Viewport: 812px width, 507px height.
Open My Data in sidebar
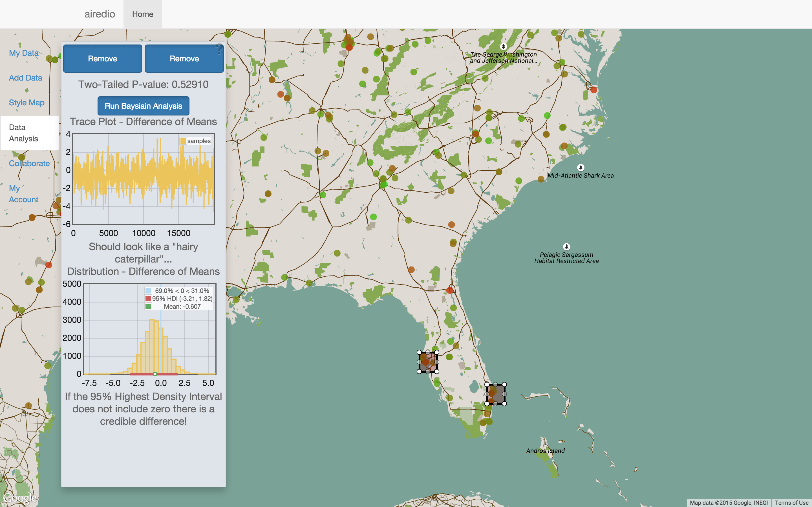click(23, 53)
